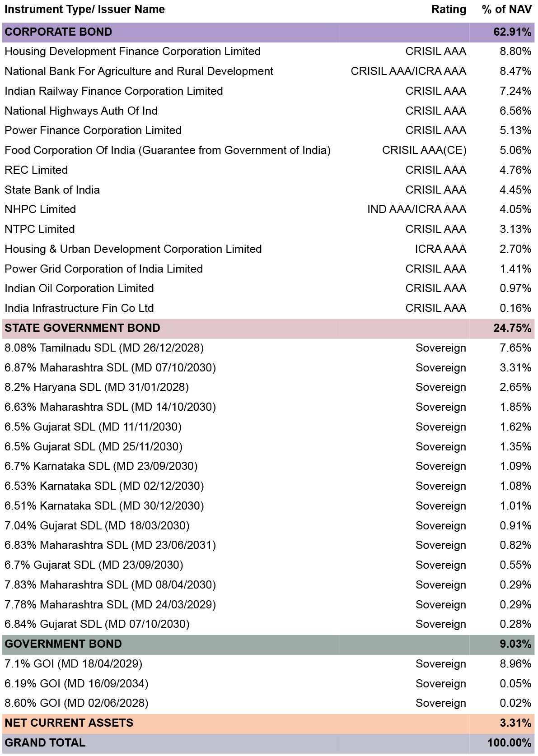Click National Bank For Agriculture and Rural Development
The width and height of the screenshot is (538, 756).
point(139,71)
